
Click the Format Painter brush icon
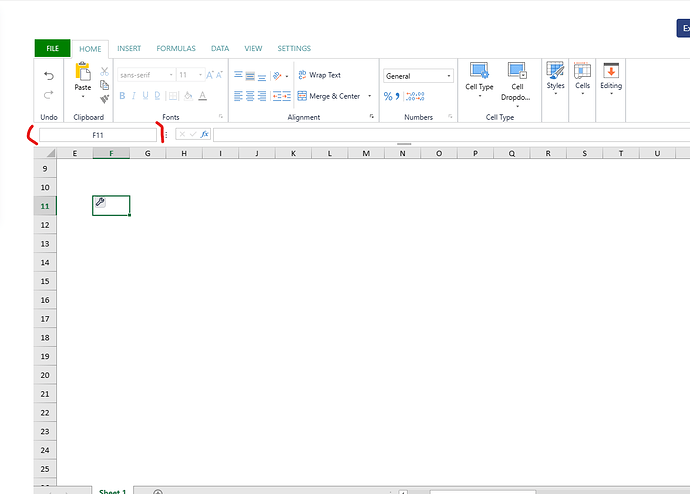click(x=104, y=99)
